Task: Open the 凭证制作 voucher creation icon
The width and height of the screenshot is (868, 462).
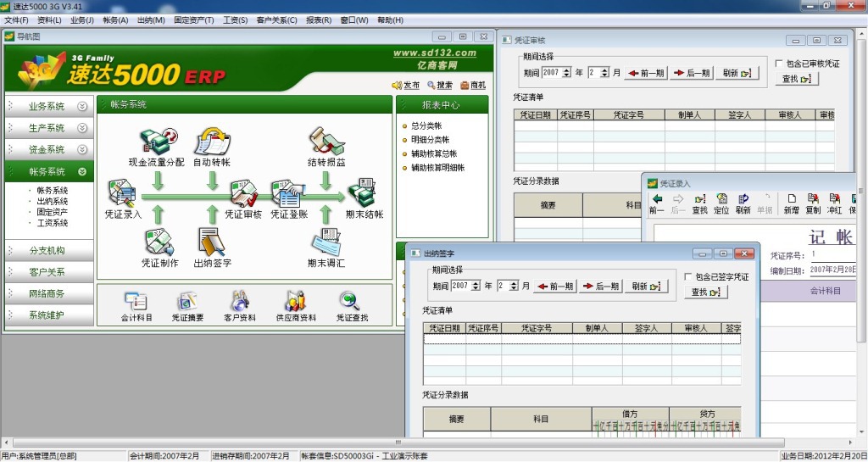Action: 159,242
